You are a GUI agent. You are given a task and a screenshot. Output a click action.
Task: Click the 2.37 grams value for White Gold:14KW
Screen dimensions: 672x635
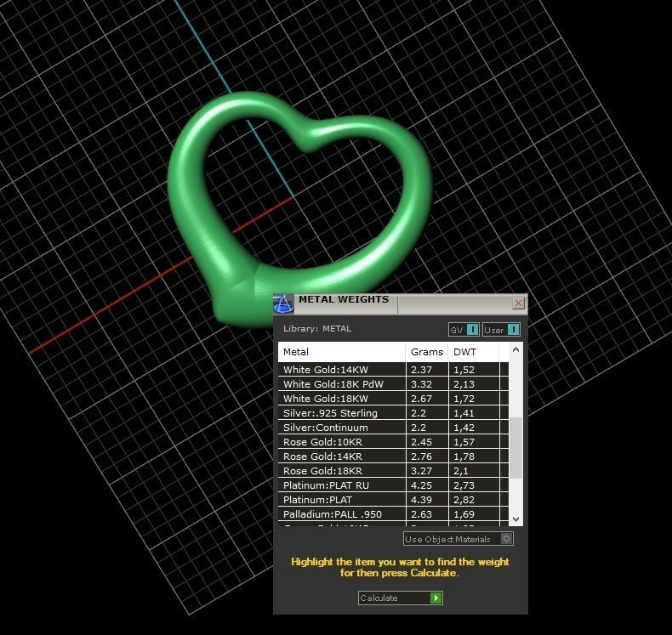tap(421, 370)
